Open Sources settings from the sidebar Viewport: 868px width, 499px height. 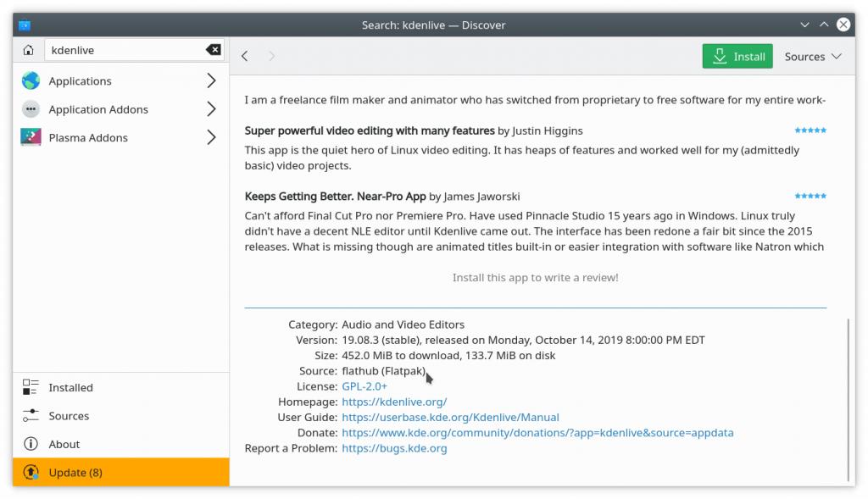coord(69,416)
